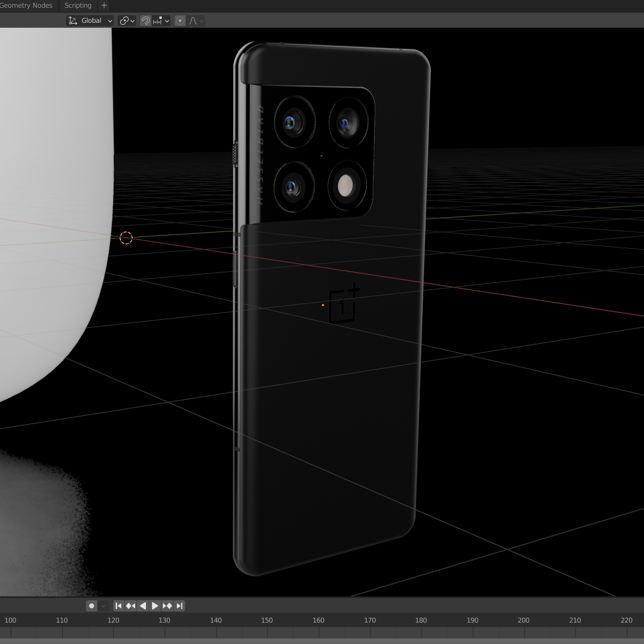The image size is (644, 644).
Task: Switch to the Geometry Nodes workspace tab
Action: tap(26, 5)
